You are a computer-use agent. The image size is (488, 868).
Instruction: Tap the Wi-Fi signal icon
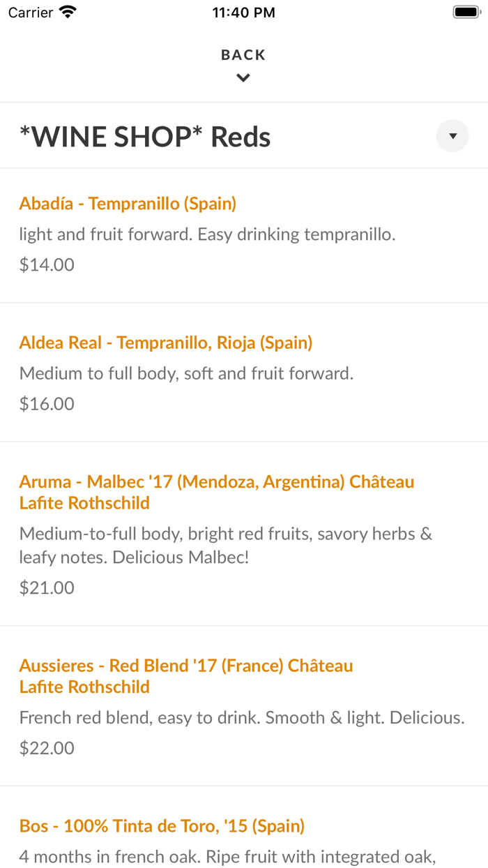(x=66, y=11)
